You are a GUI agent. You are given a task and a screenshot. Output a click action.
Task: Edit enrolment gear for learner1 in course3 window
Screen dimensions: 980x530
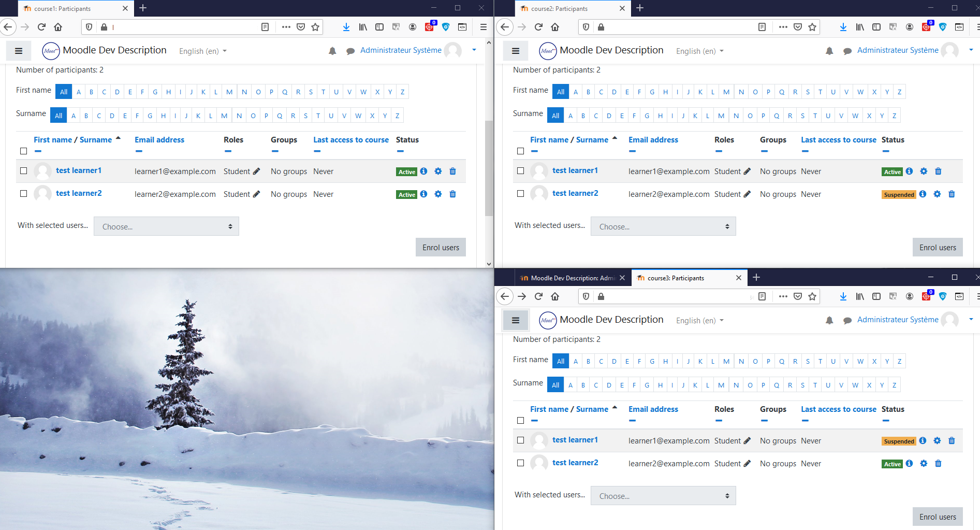click(937, 441)
